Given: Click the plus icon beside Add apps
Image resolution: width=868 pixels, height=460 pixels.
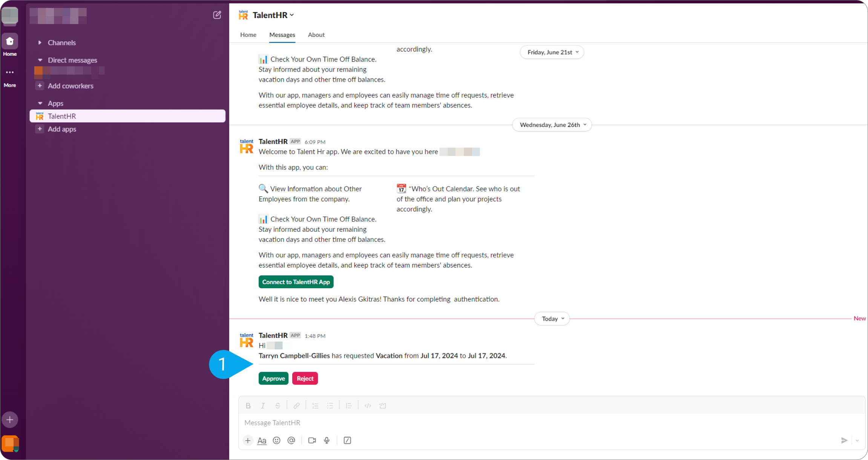Looking at the screenshot, I should (40, 129).
